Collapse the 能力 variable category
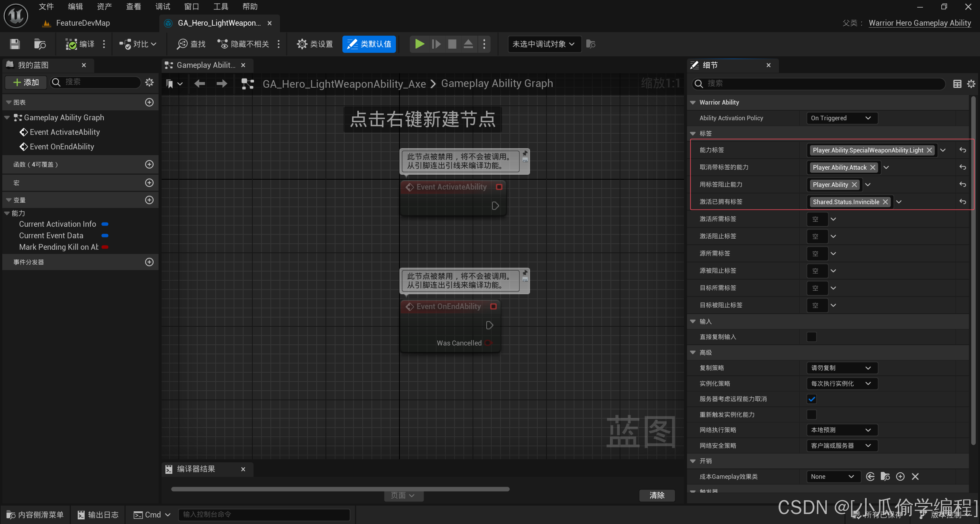 [x=7, y=213]
